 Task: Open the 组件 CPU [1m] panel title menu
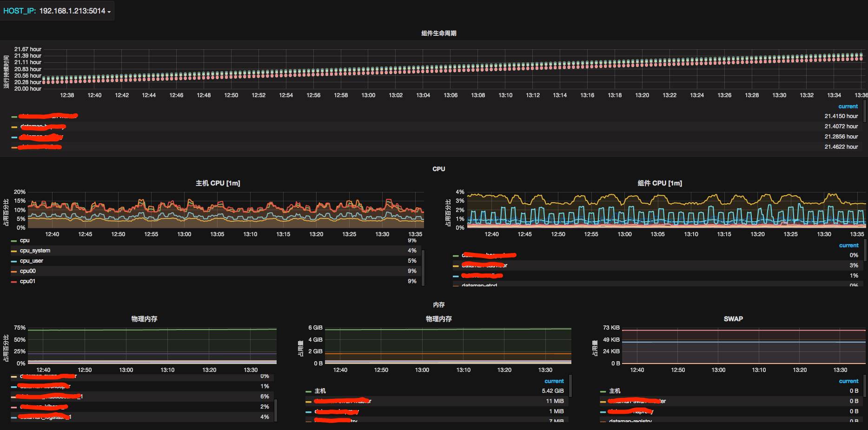pyautogui.click(x=660, y=183)
